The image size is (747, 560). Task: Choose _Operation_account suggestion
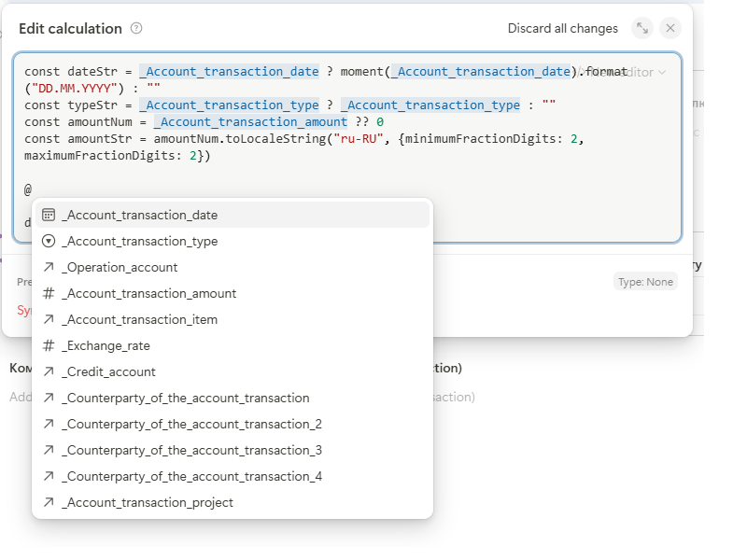click(233, 267)
